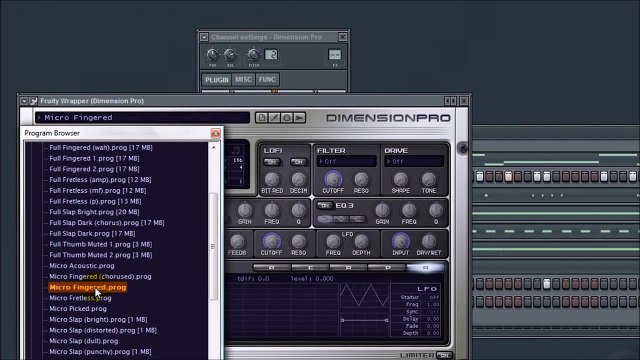Switch to the FUNC tab
This screenshot has height=360, width=640.
(267, 80)
